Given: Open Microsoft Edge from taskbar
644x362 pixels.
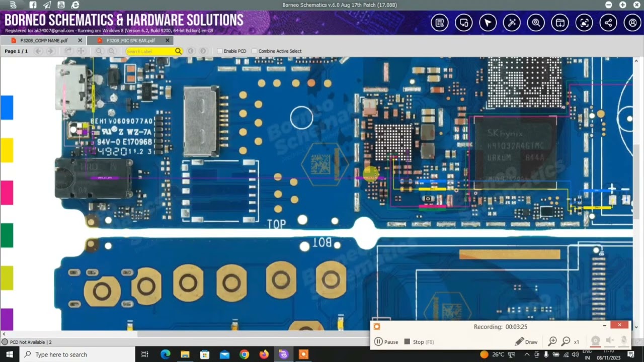Looking at the screenshot, I should (165, 354).
